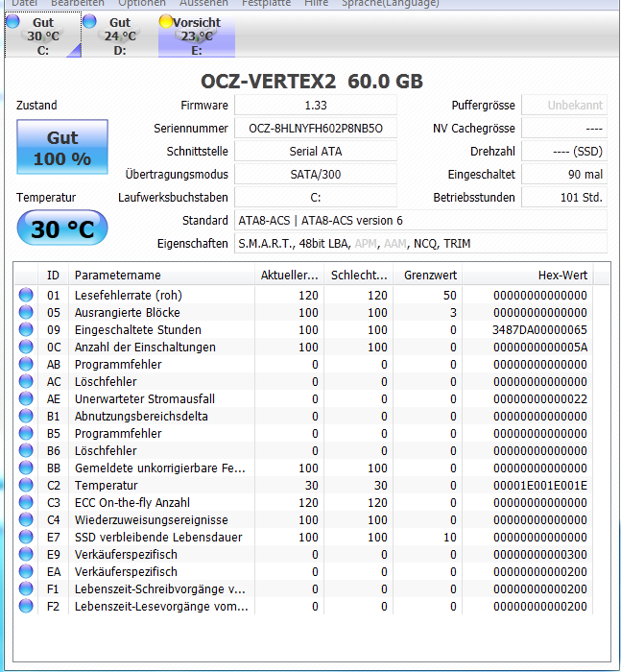621x672 pixels.
Task: Click status orb of Lebenszeit-Lesevorgänge row
Action: pos(26,606)
